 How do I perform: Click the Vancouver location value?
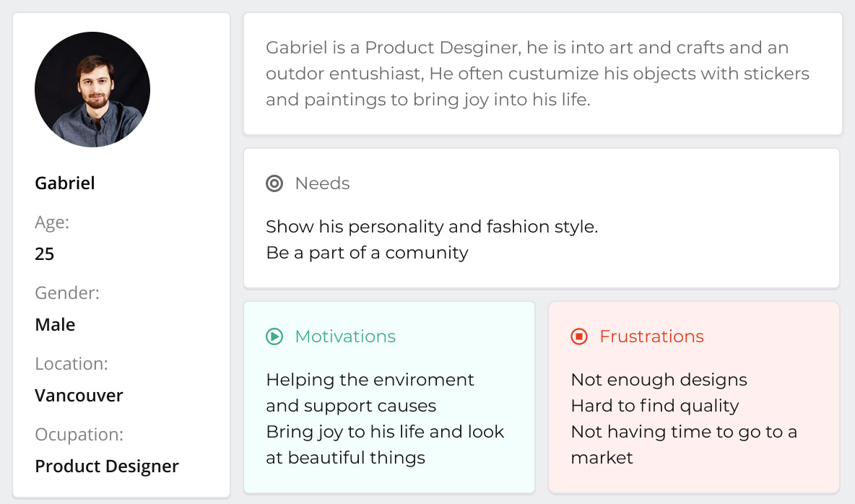click(x=79, y=396)
